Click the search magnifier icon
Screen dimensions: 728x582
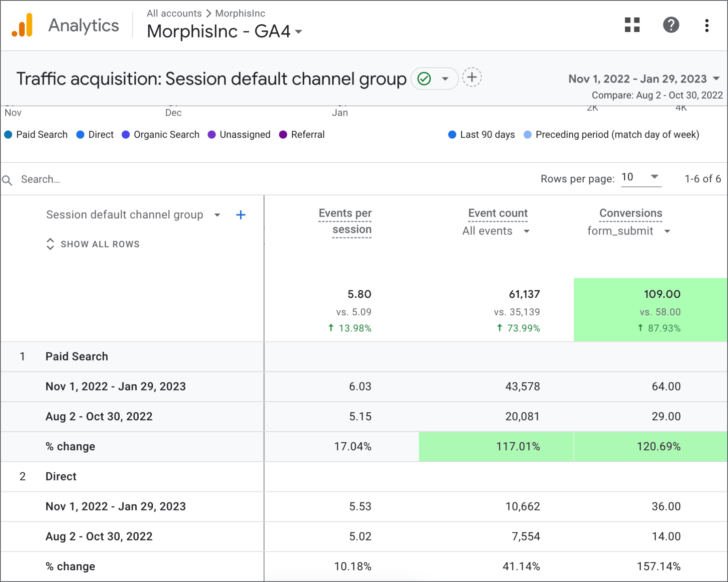7,180
